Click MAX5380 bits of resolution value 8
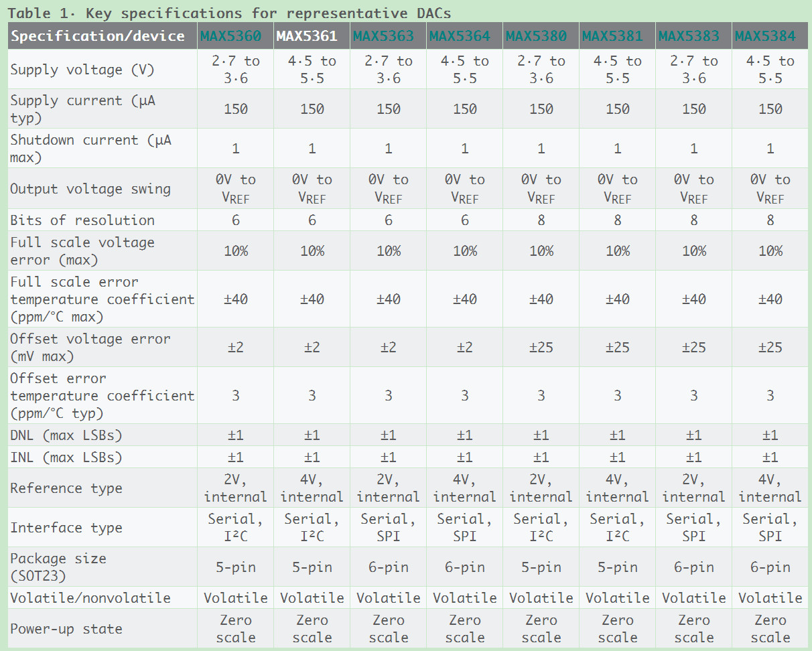The image size is (812, 651). (541, 220)
